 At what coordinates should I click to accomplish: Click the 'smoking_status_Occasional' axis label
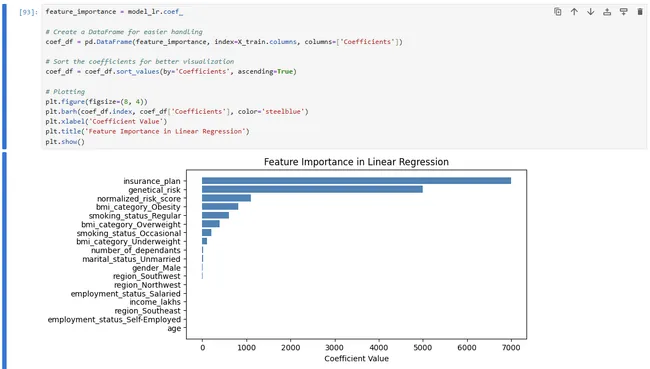pos(129,233)
